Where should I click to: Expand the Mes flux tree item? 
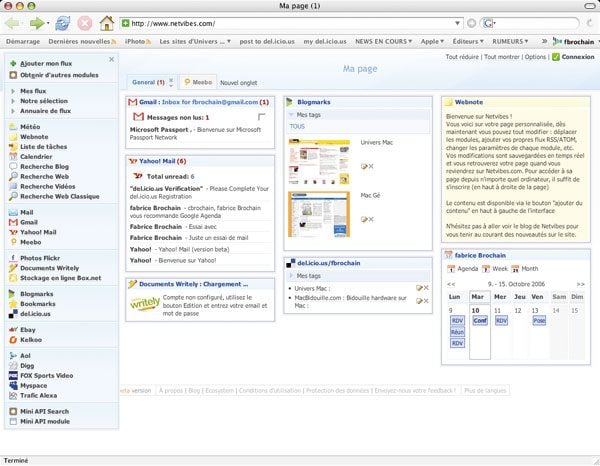(x=33, y=92)
